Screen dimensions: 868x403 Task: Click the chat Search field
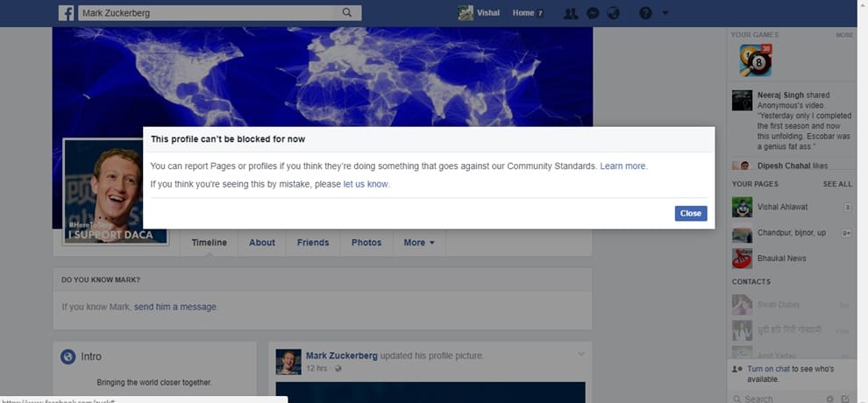pos(775,398)
